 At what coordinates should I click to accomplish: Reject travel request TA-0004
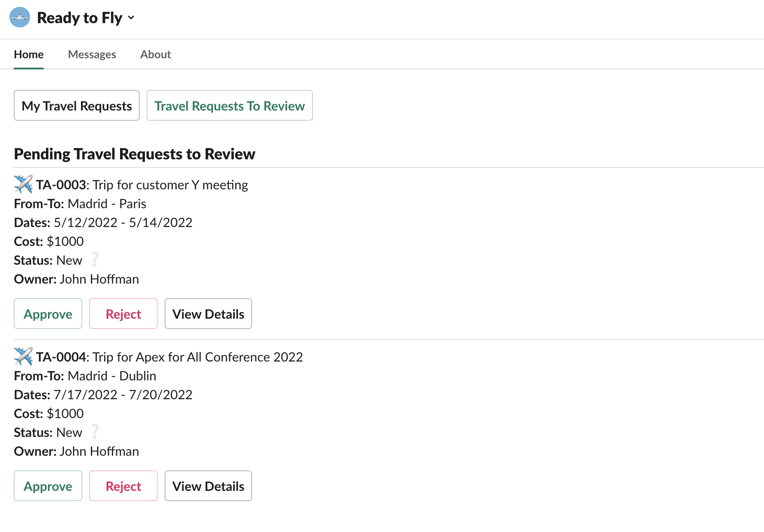(123, 486)
